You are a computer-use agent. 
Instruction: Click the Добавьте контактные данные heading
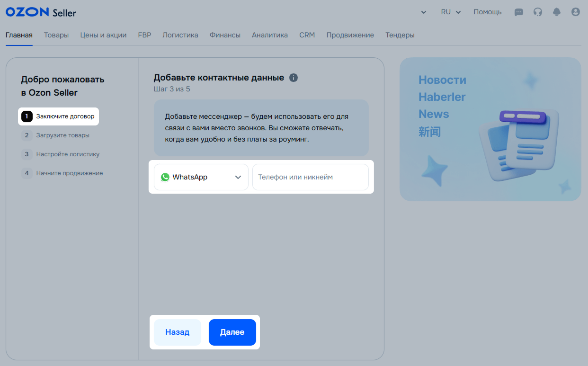point(219,78)
